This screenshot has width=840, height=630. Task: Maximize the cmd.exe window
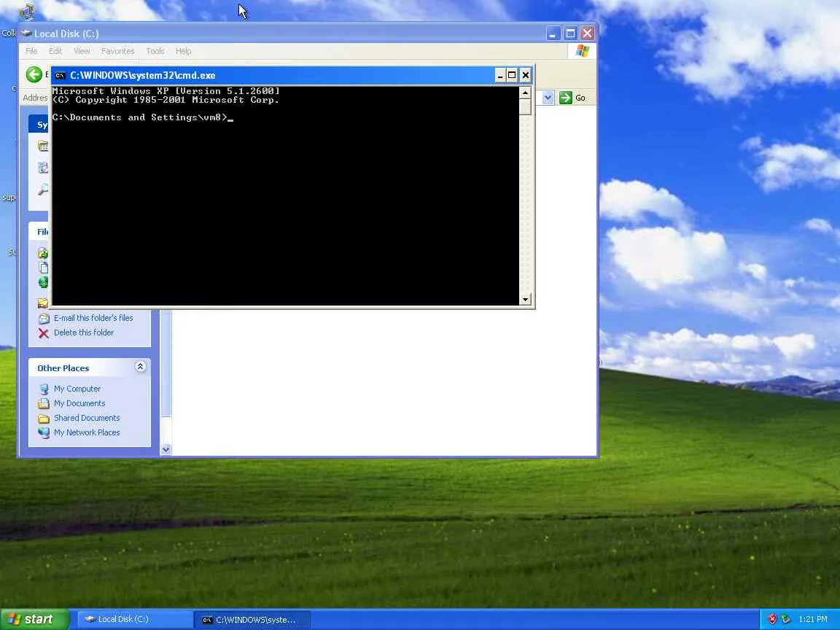click(x=512, y=76)
